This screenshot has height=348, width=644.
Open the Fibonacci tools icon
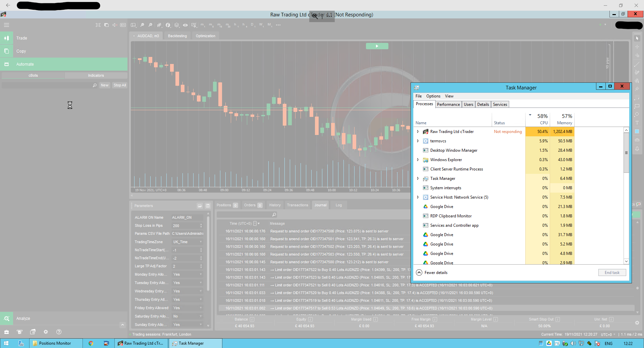click(x=637, y=97)
